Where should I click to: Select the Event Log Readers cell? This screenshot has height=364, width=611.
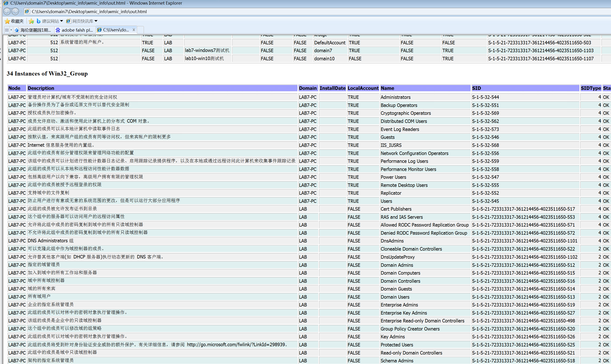click(425, 129)
